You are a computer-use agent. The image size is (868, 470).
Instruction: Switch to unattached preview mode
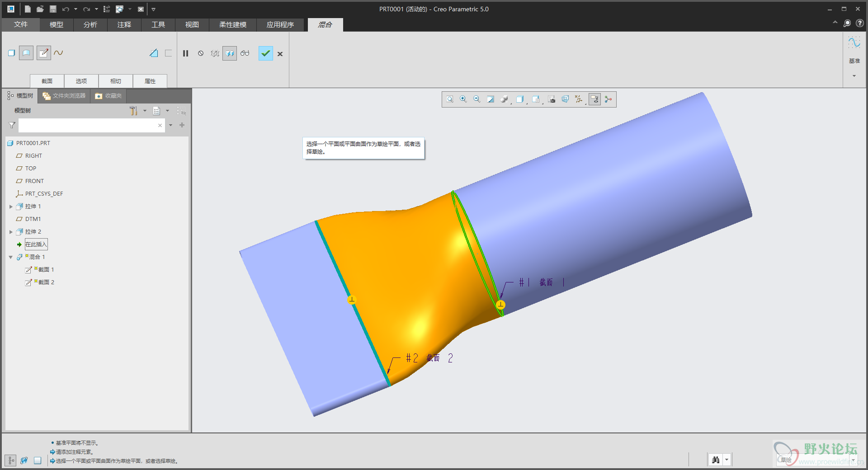click(215, 53)
